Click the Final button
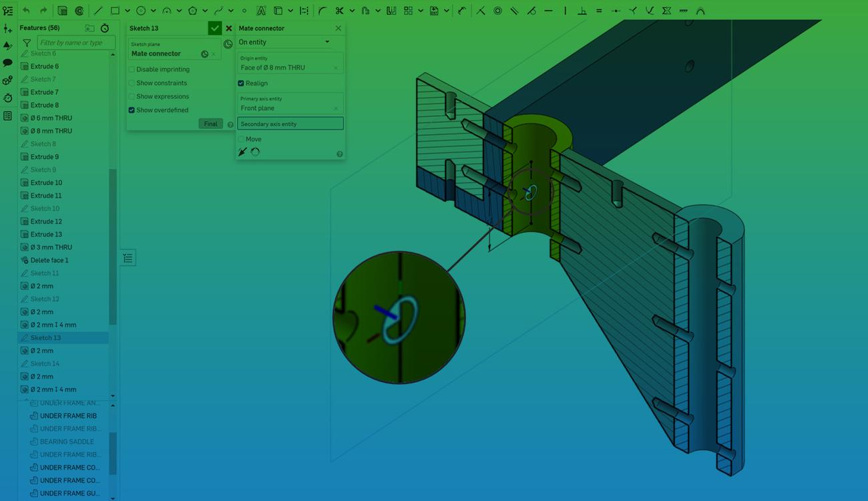Screen dimensions: 868x501 click(x=210, y=123)
